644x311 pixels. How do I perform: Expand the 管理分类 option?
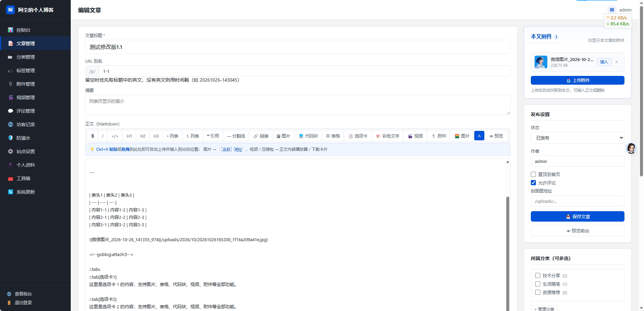[x=544, y=309]
